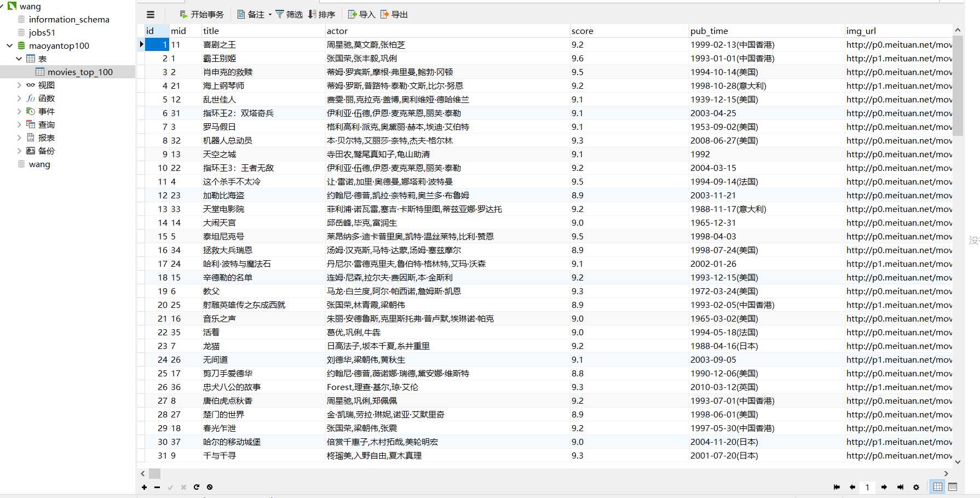Image resolution: width=980 pixels, height=498 pixels.
Task: Click the actor column header
Action: pos(447,31)
